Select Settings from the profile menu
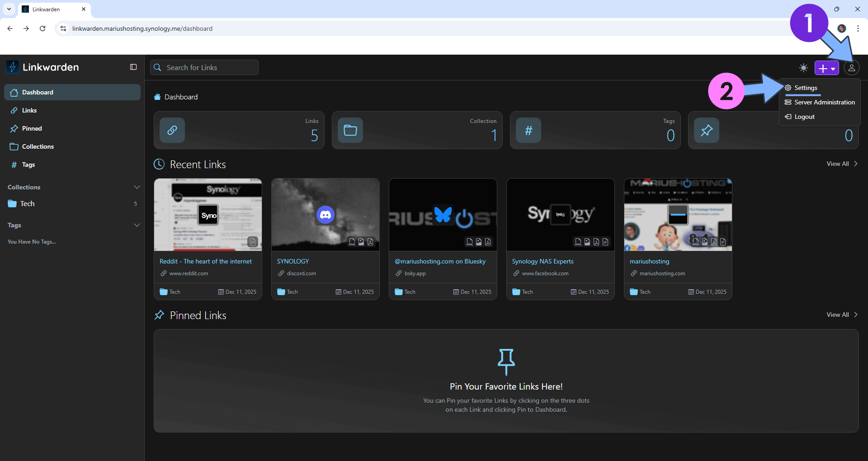 click(x=805, y=88)
